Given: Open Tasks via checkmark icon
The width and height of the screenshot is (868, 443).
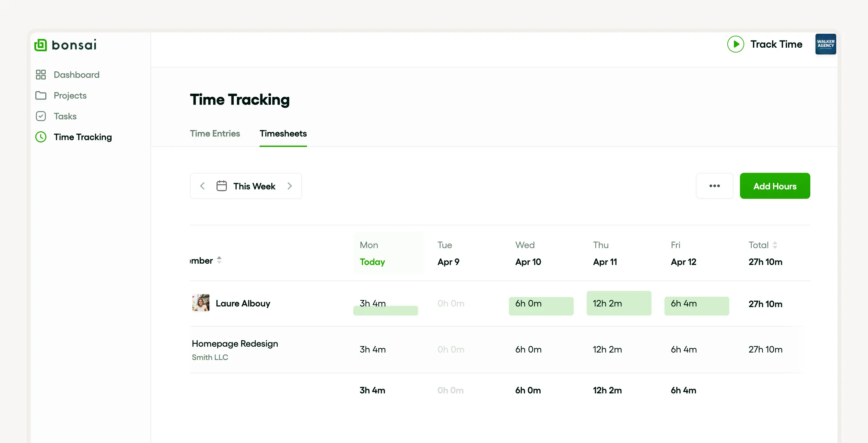Looking at the screenshot, I should pos(41,116).
